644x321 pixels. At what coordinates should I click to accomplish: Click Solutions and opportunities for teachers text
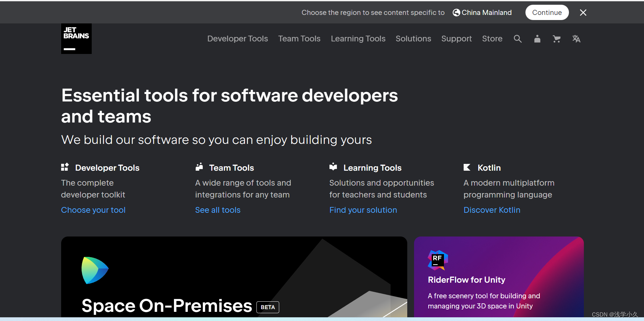click(x=381, y=189)
